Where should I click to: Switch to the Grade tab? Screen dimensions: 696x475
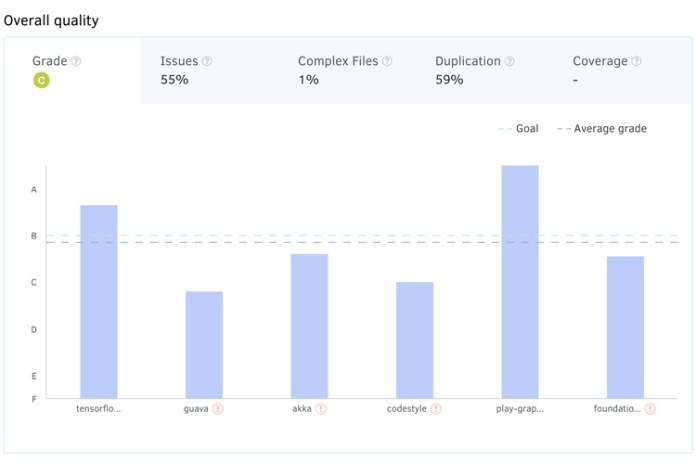[74, 71]
